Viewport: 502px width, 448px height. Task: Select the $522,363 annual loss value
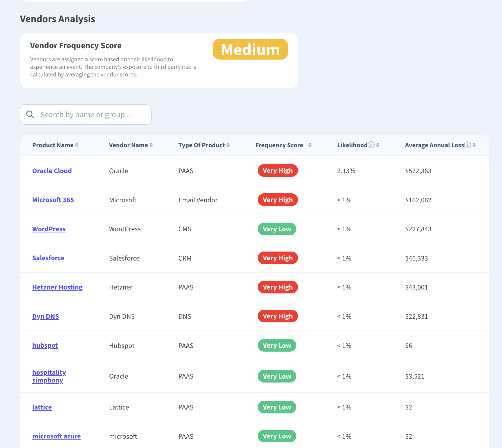418,171
